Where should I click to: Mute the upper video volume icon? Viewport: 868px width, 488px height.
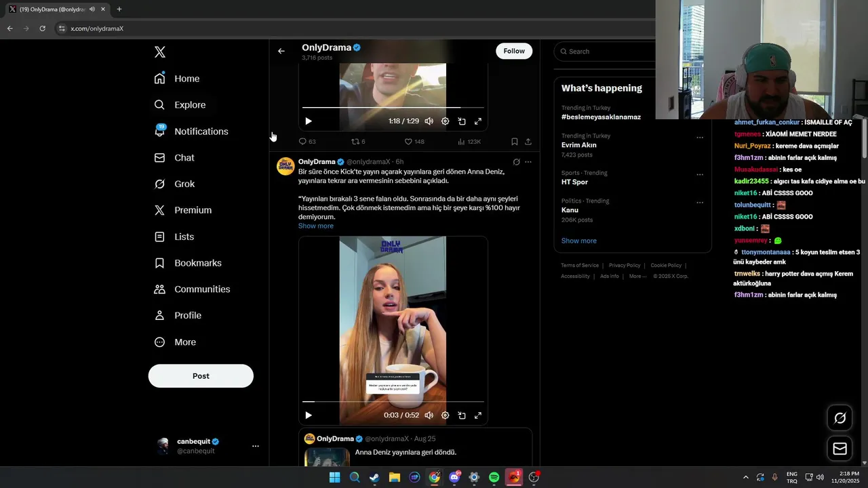429,121
